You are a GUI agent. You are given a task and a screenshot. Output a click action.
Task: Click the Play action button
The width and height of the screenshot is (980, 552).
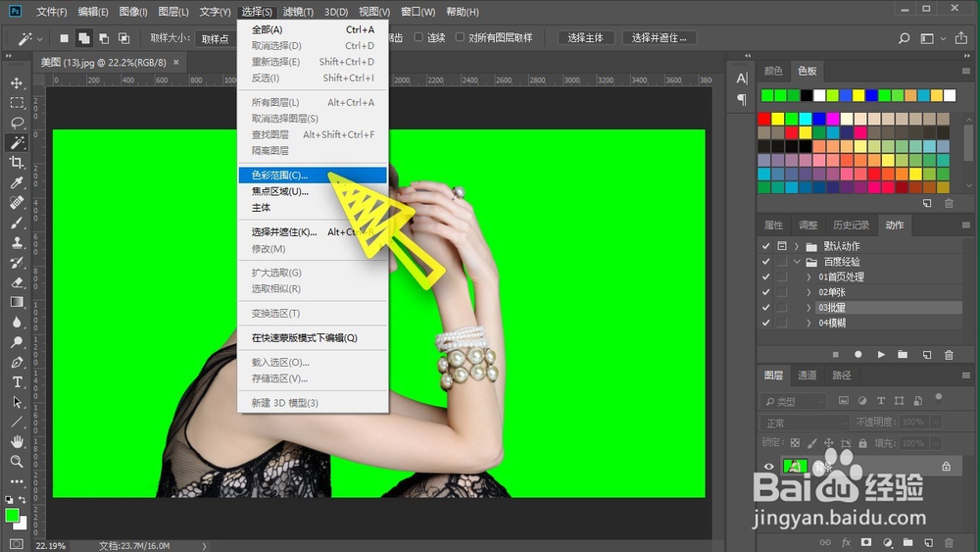point(881,355)
